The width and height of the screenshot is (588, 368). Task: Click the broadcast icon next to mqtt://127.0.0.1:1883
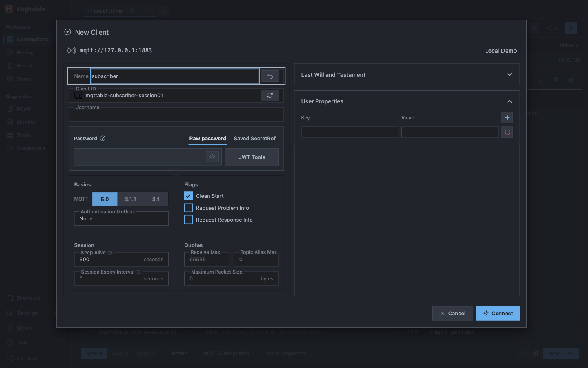click(x=71, y=50)
